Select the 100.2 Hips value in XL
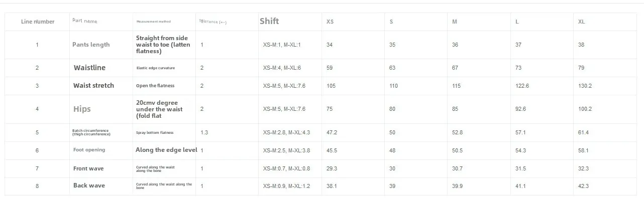This screenshot has width=644, height=198. [x=585, y=109]
